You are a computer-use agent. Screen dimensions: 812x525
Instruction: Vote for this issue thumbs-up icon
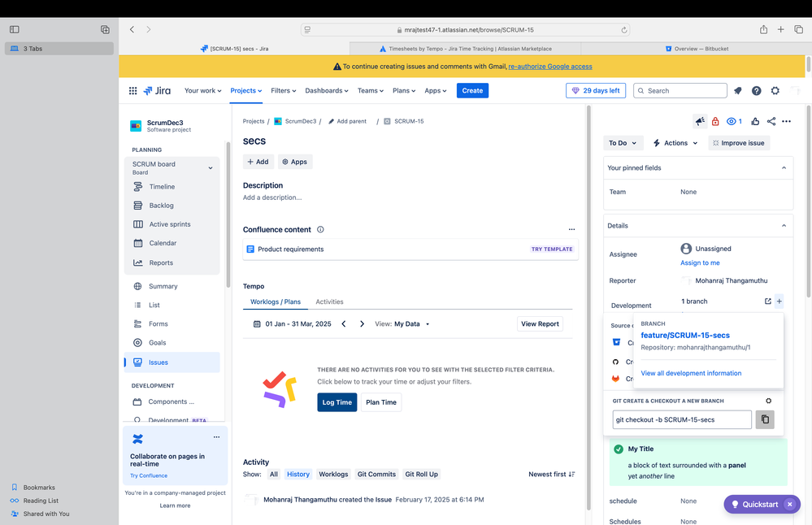(755, 121)
